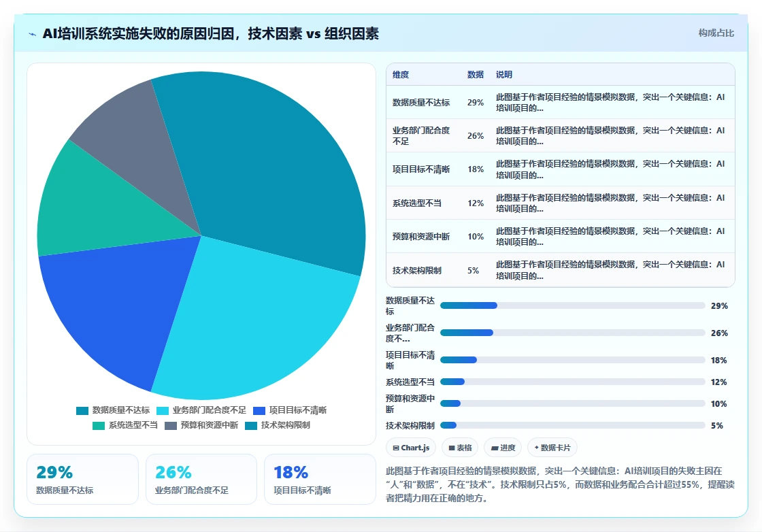Select the 技术架构限制 table row name
Screen dimensions: 762x532
(x=417, y=270)
